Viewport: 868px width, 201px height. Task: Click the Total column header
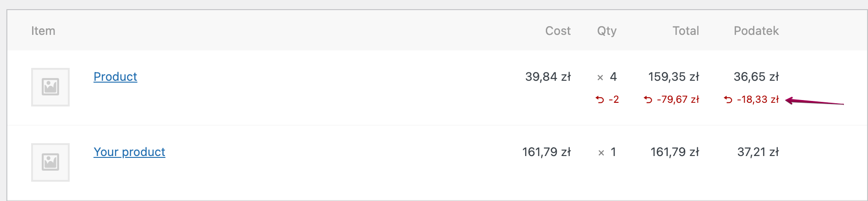coord(686,31)
